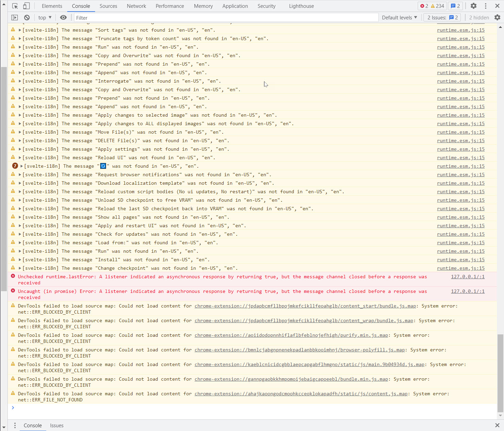
Task: Expand the 'Sort tags' warning entry
Action: (20, 30)
